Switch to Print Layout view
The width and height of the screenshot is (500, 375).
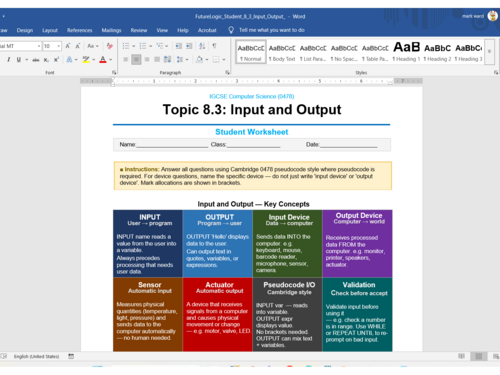pos(479,356)
